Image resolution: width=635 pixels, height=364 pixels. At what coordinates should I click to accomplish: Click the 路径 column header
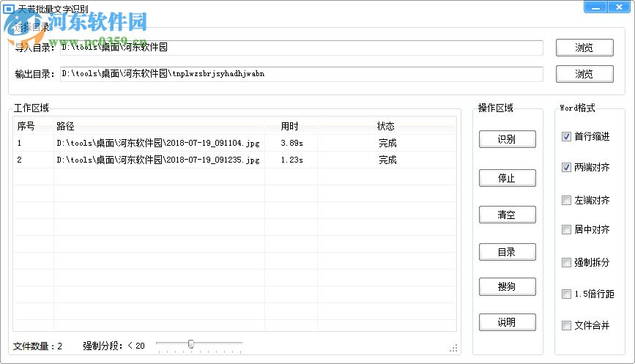point(159,126)
